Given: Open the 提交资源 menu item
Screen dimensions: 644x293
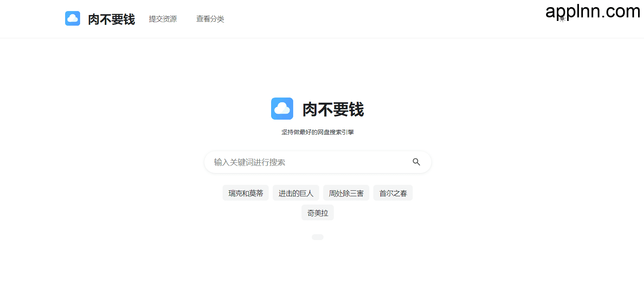Looking at the screenshot, I should point(163,19).
